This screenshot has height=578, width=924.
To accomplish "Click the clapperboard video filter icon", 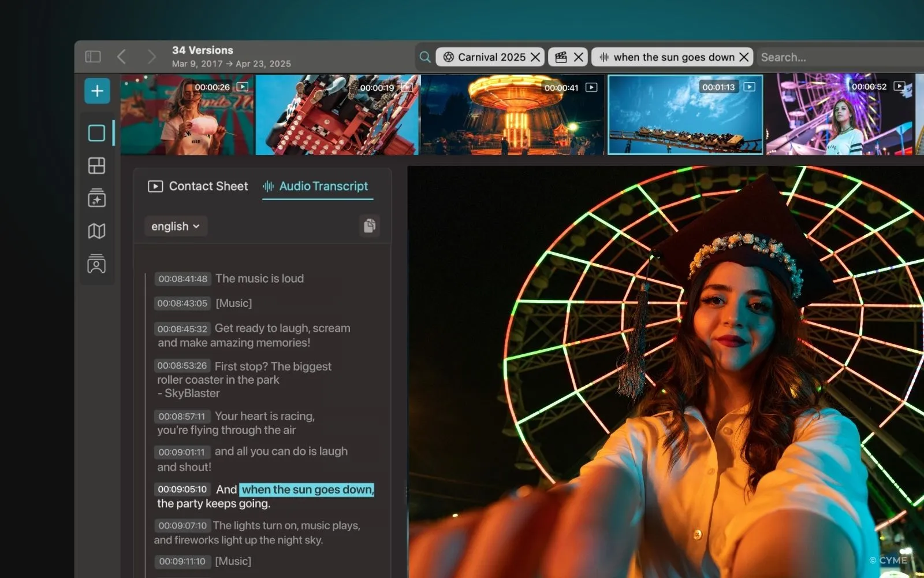I will (561, 57).
